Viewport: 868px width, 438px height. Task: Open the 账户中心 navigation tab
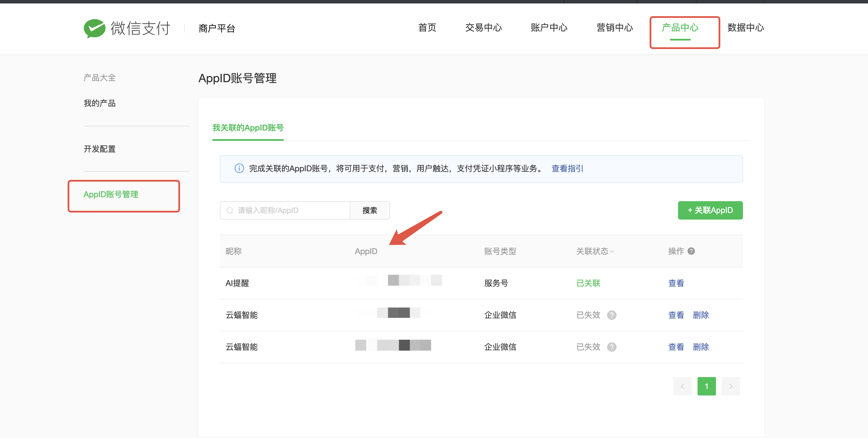point(549,28)
